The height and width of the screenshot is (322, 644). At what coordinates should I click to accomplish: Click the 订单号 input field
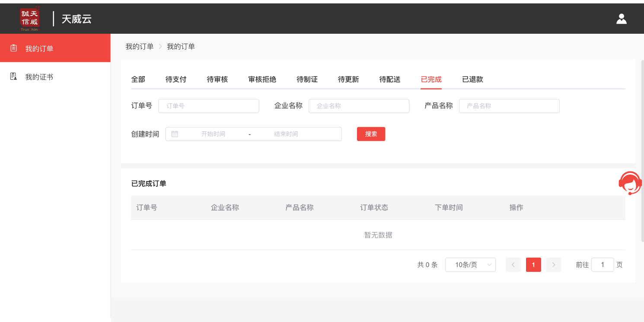[x=209, y=106]
